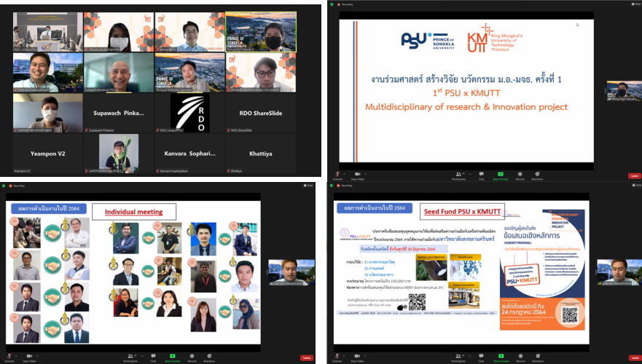This screenshot has height=364, width=642.
Task: Click Record in the Individual meeting window
Action: 192,357
